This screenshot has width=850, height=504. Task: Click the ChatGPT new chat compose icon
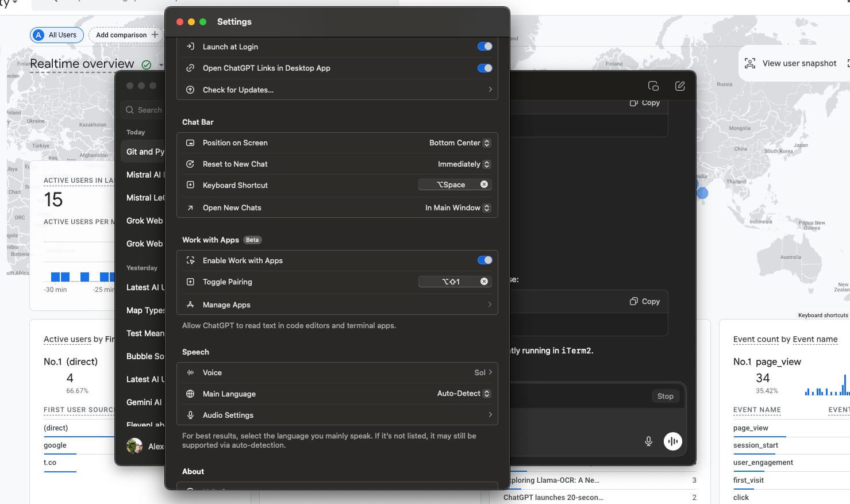pyautogui.click(x=680, y=86)
